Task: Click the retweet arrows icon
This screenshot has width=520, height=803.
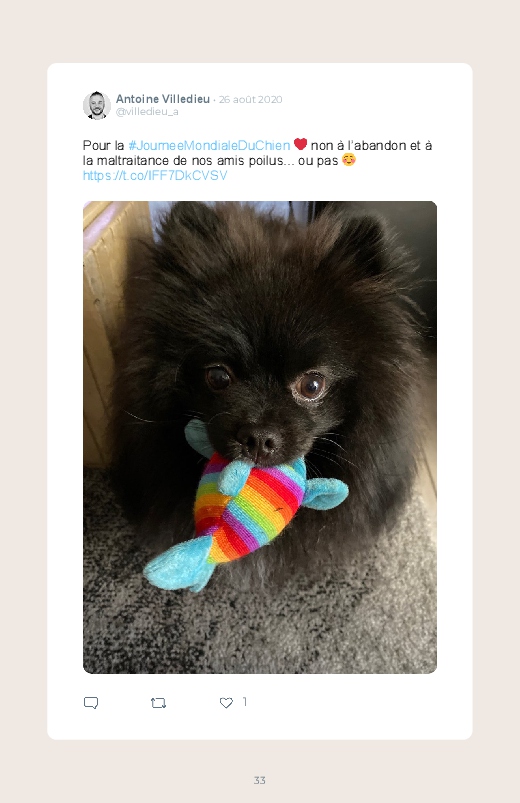Action: 158,703
